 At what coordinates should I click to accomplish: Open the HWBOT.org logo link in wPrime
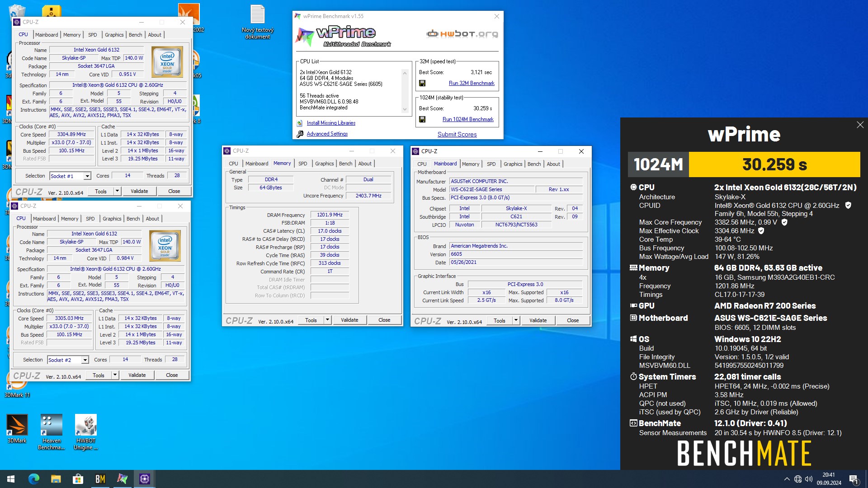tap(462, 34)
